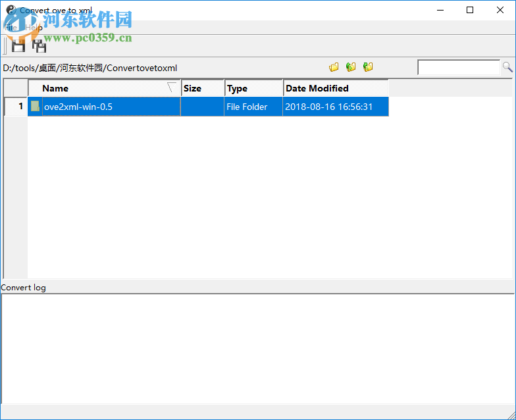Sort the list by Size column header
This screenshot has height=420, width=516.
203,88
